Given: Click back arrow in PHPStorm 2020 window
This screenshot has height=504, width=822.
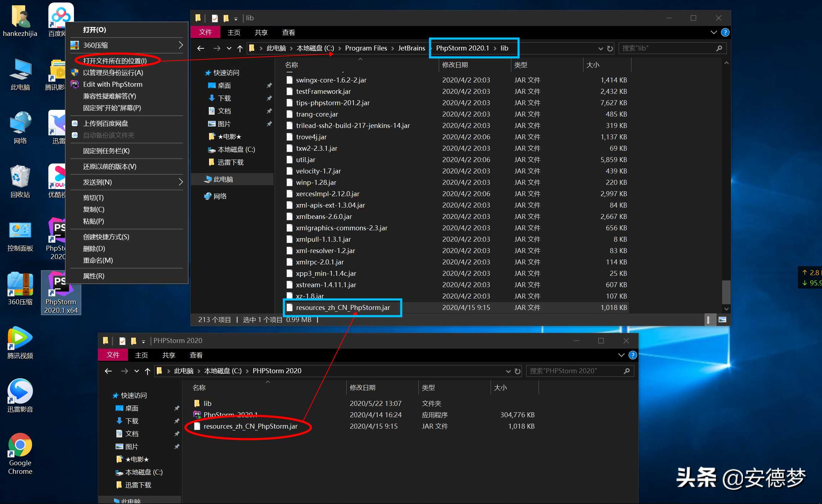Looking at the screenshot, I should coord(108,371).
